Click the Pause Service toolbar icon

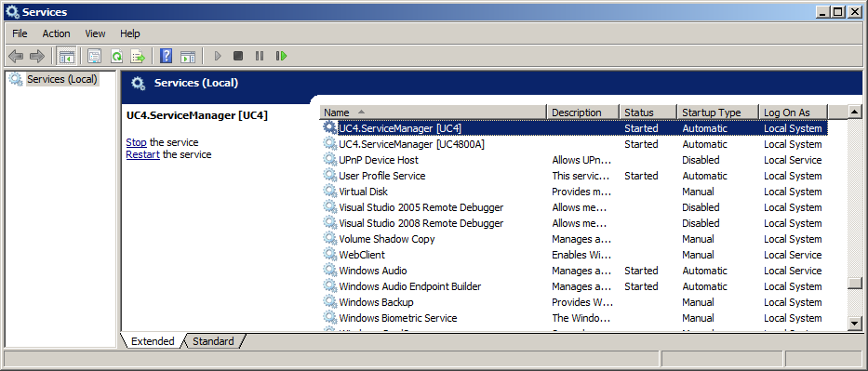pyautogui.click(x=259, y=56)
